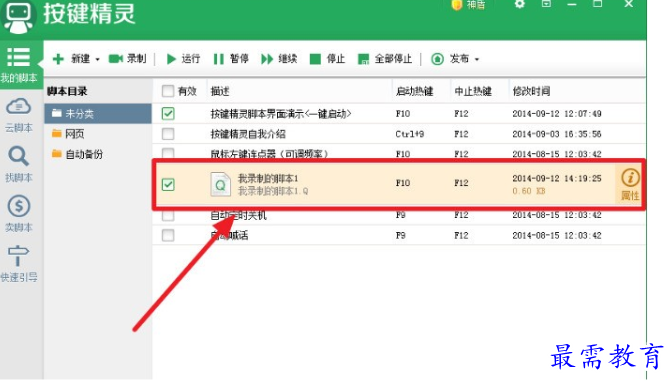This screenshot has width=672, height=388.
Task: Open the 找脚本 search sidebar icon
Action: click(x=18, y=164)
